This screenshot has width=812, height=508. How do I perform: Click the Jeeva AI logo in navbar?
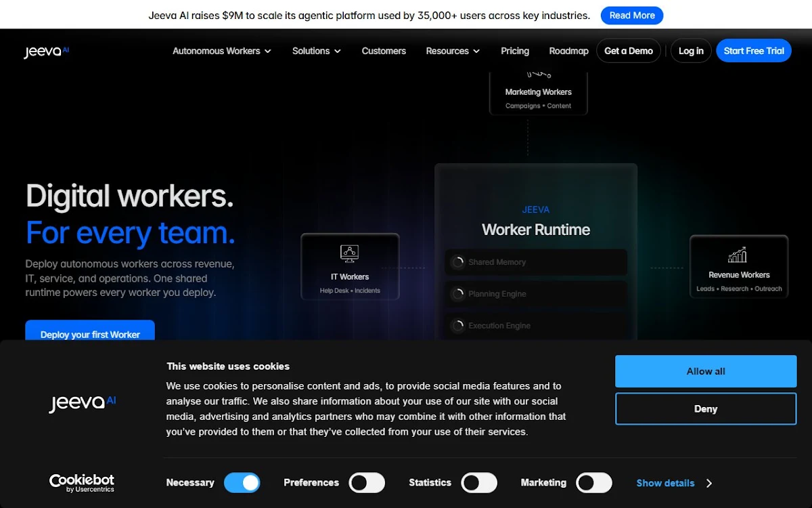47,51
